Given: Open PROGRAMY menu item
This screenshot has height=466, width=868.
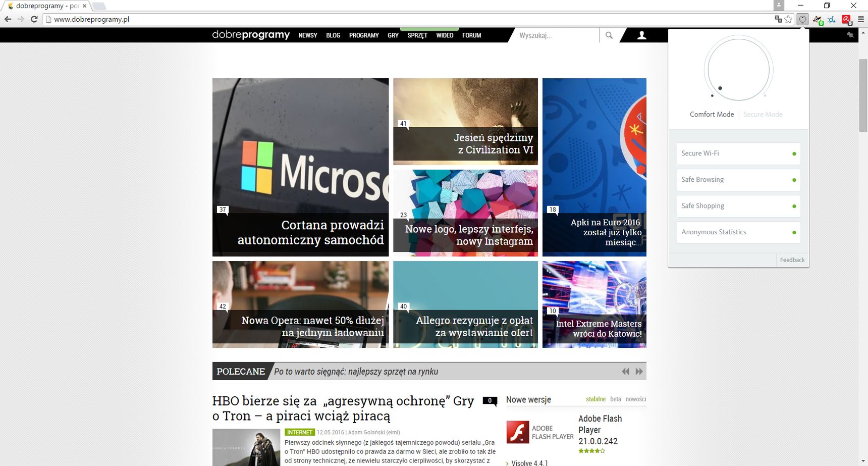Looking at the screenshot, I should pos(364,35).
